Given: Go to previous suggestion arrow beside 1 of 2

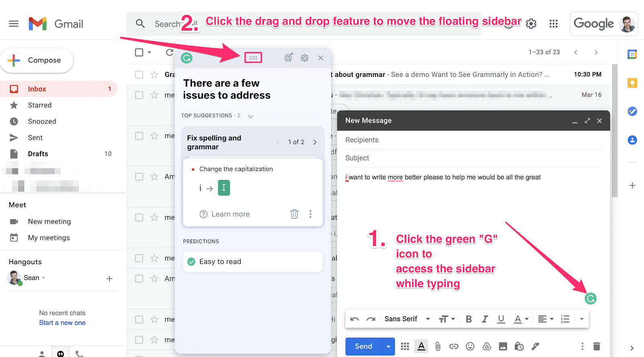Looking at the screenshot, I should [x=277, y=142].
